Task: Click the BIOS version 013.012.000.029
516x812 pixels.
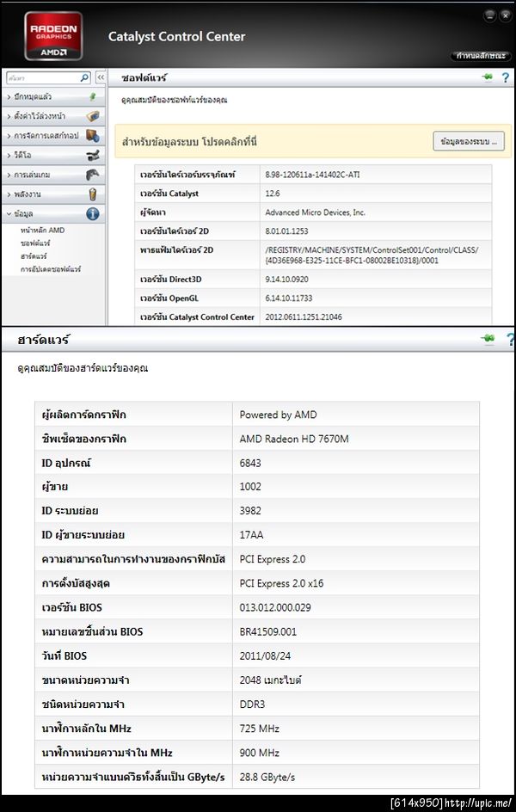Action: (275, 607)
